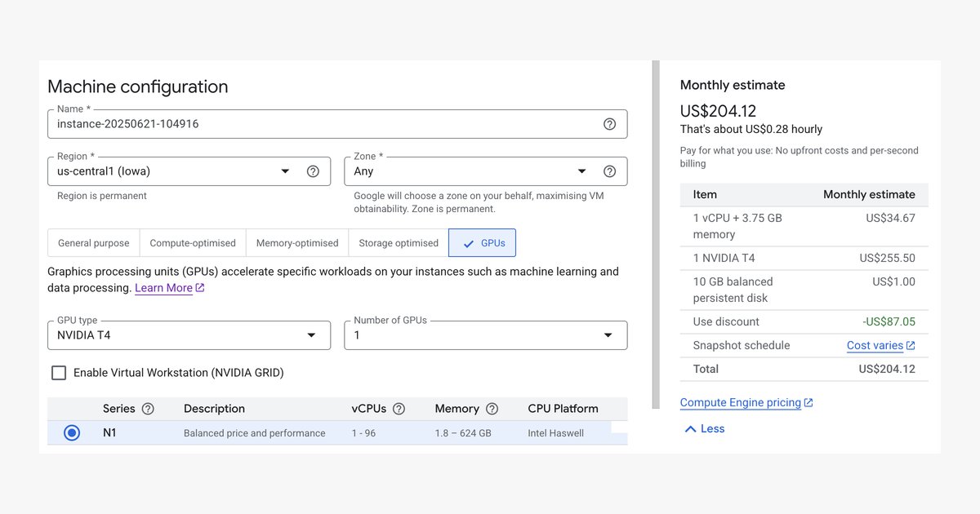Click help icon next to Memory header
Viewport: 980px width, 514px height.
(492, 409)
